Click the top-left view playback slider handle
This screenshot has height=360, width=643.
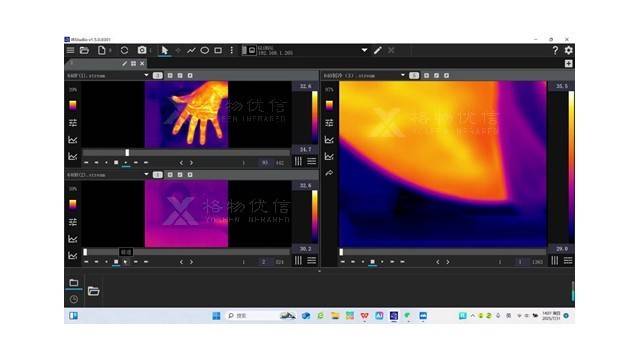127,153
